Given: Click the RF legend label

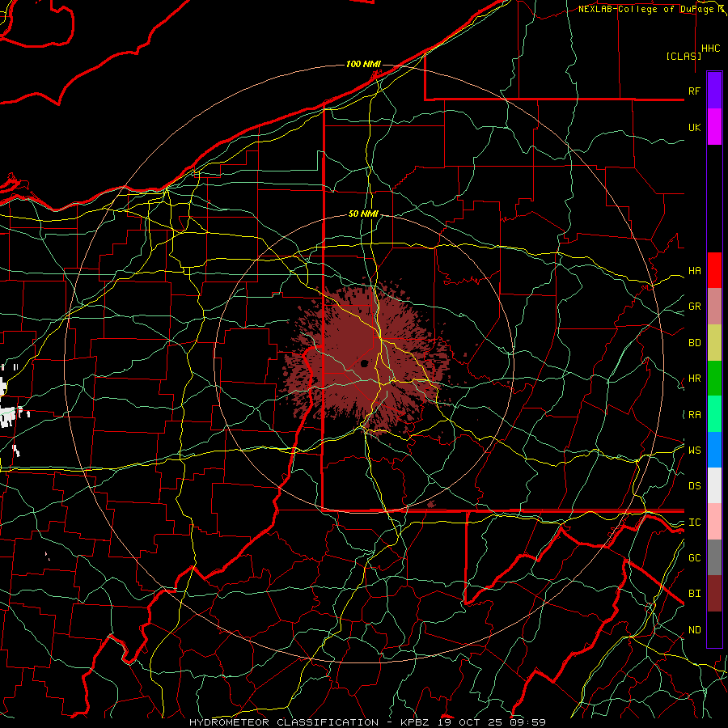Looking at the screenshot, I should [x=694, y=91].
